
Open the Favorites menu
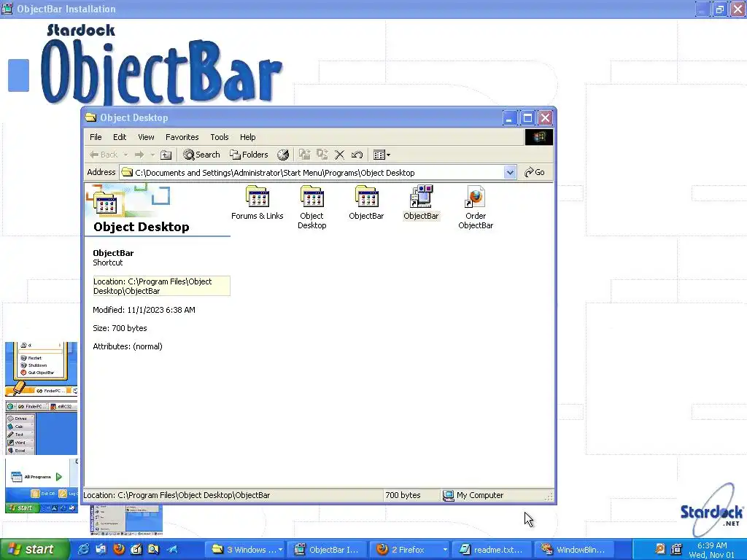[182, 137]
